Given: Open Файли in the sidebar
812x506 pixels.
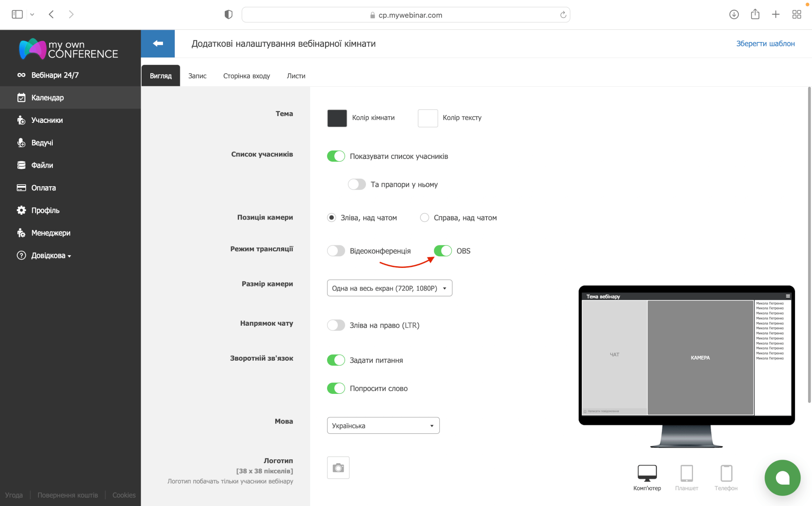Looking at the screenshot, I should (42, 165).
